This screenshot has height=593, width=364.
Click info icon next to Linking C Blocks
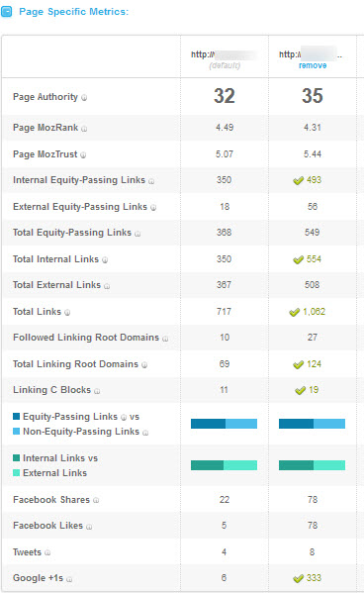pyautogui.click(x=97, y=391)
